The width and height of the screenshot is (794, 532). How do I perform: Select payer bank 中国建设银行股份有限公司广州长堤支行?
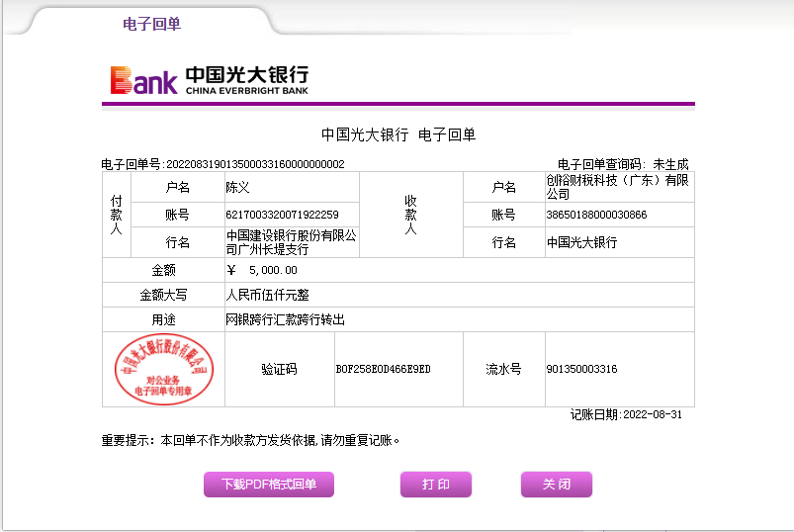point(291,242)
